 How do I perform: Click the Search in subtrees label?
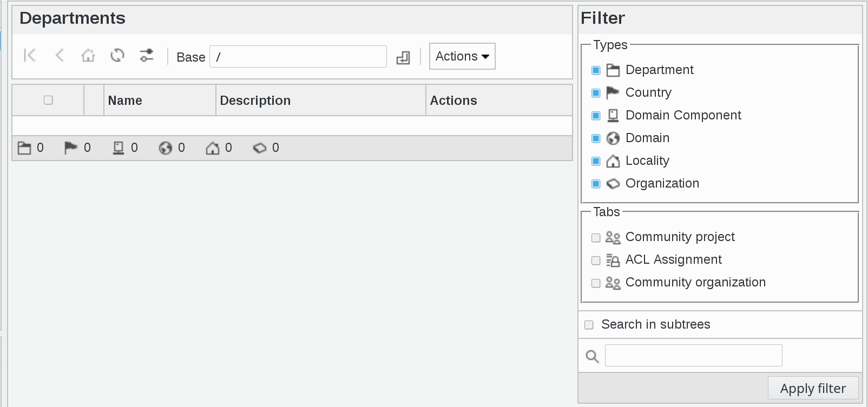656,324
